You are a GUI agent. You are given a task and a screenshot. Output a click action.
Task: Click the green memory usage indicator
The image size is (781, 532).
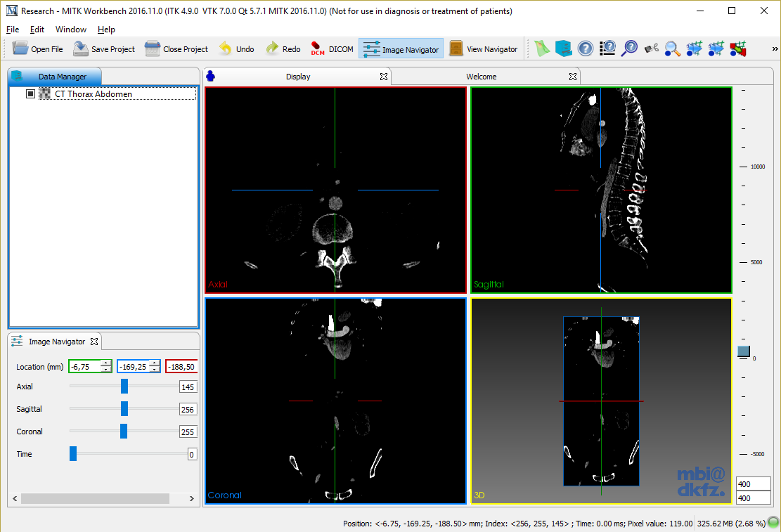(x=773, y=523)
